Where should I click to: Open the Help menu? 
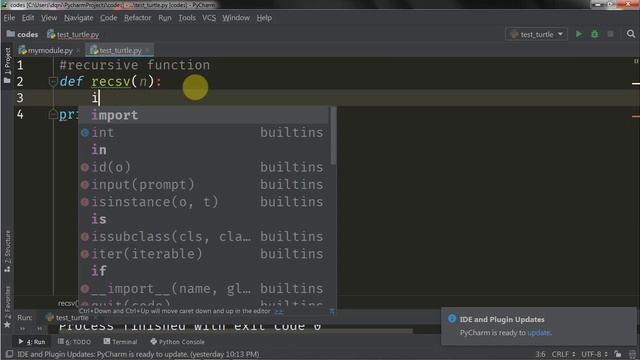click(x=264, y=18)
